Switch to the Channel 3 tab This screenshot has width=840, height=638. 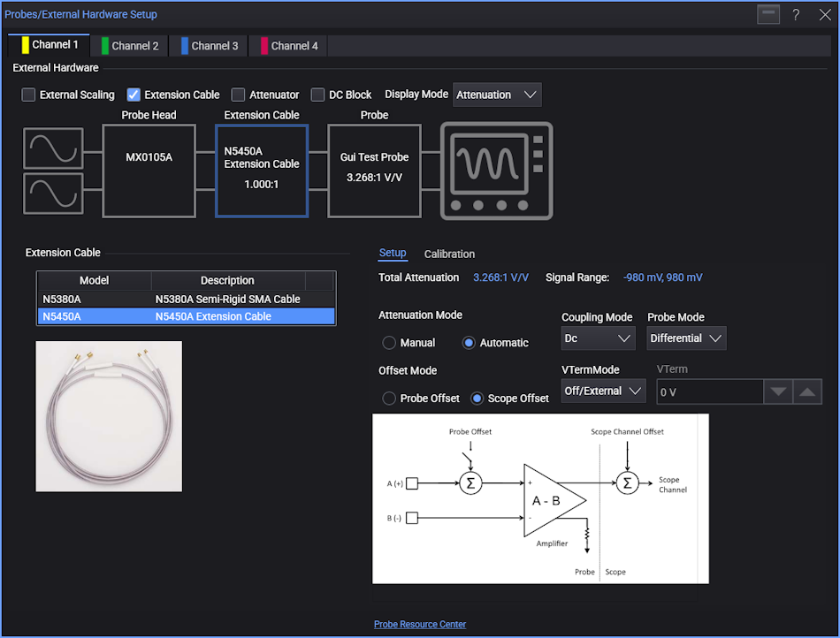point(210,46)
